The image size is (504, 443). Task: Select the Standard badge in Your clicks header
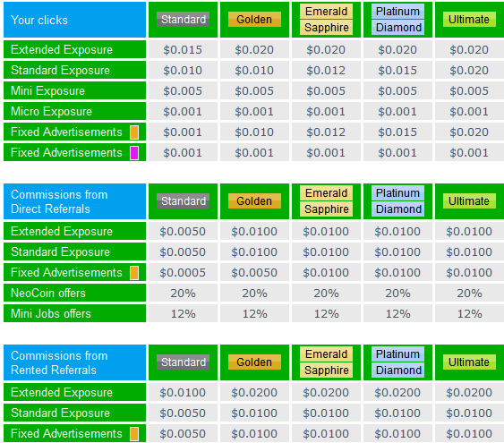pos(184,20)
